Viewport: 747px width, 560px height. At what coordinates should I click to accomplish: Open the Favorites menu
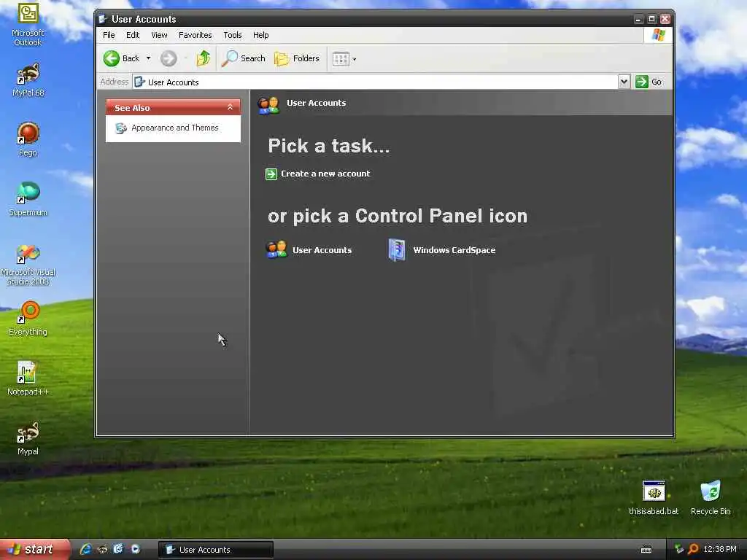196,35
